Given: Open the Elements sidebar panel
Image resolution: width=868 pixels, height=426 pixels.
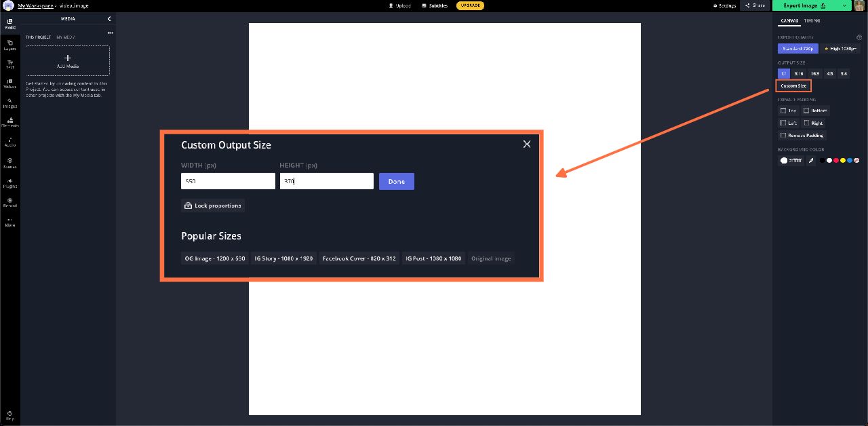Looking at the screenshot, I should coord(9,123).
